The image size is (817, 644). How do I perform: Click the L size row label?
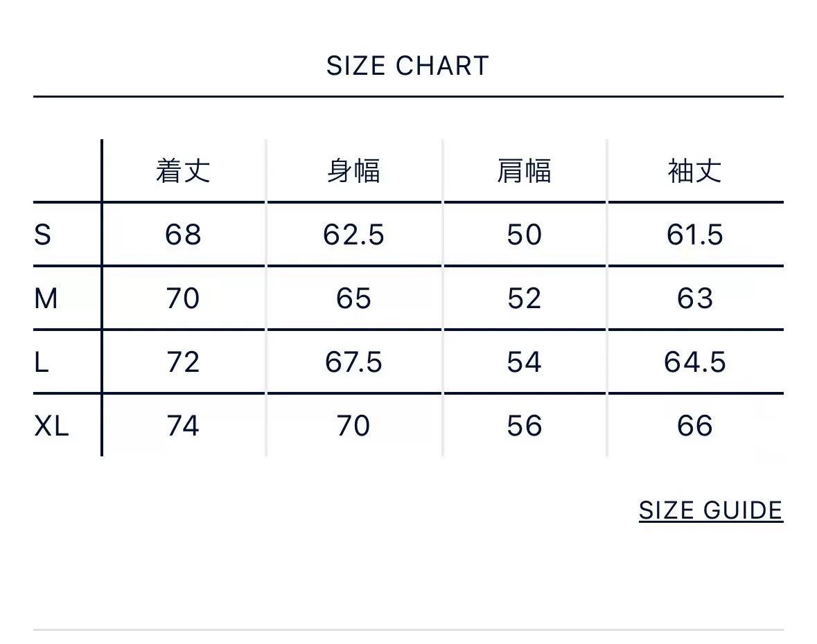(41, 362)
